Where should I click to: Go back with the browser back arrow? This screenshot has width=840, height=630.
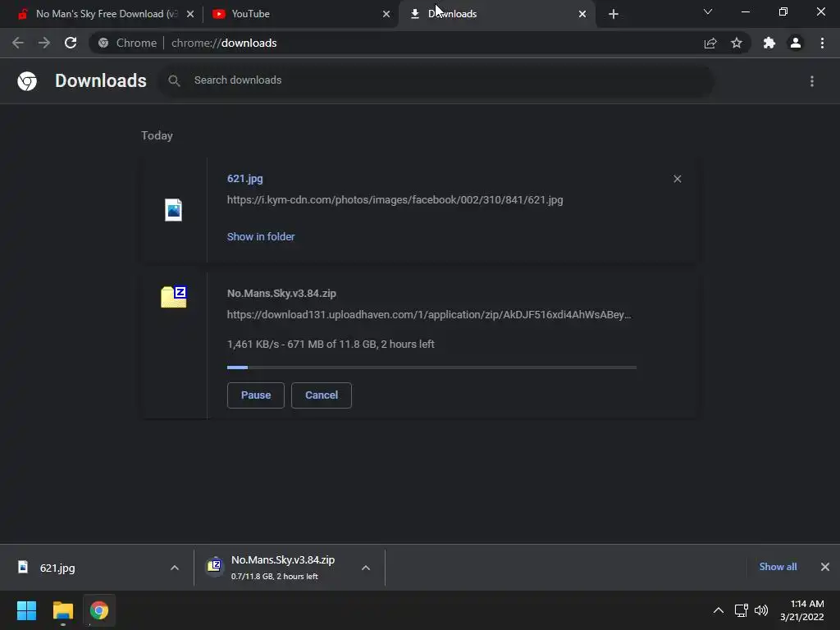click(18, 43)
